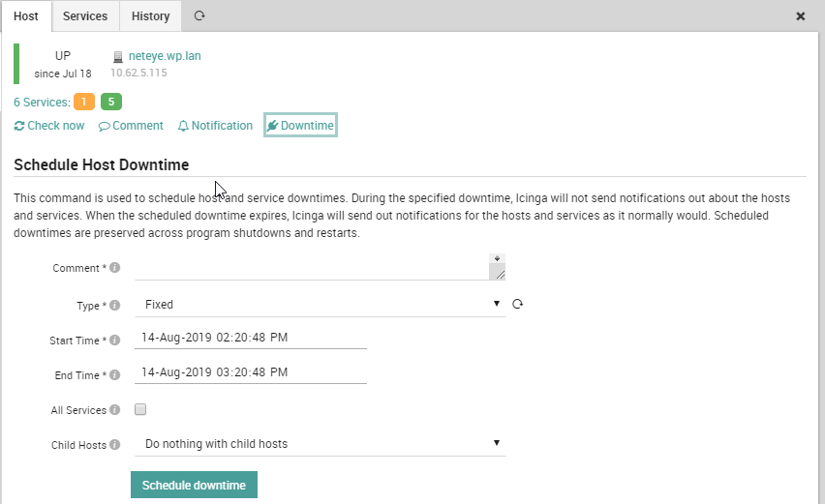
Task: Trigger the Check now link
Action: [x=49, y=126]
